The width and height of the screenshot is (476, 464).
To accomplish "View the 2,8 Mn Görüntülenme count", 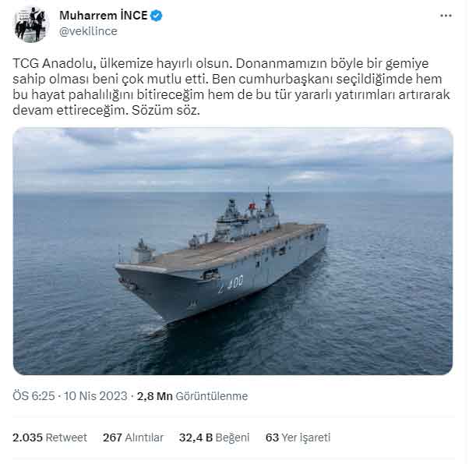I will coord(192,396).
